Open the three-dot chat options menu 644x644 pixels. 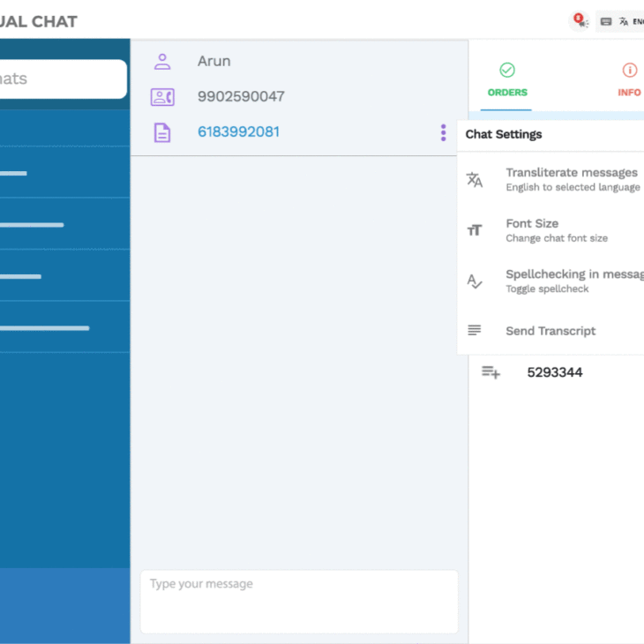point(443,132)
